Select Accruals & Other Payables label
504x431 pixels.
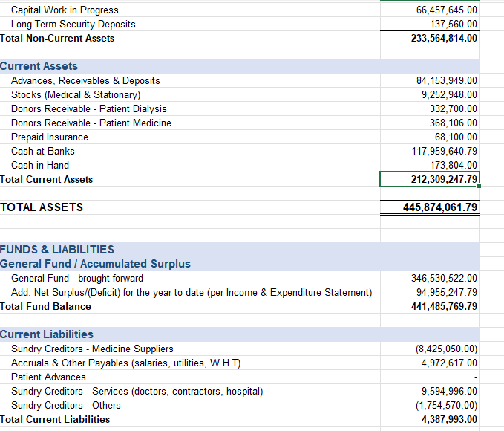click(126, 363)
